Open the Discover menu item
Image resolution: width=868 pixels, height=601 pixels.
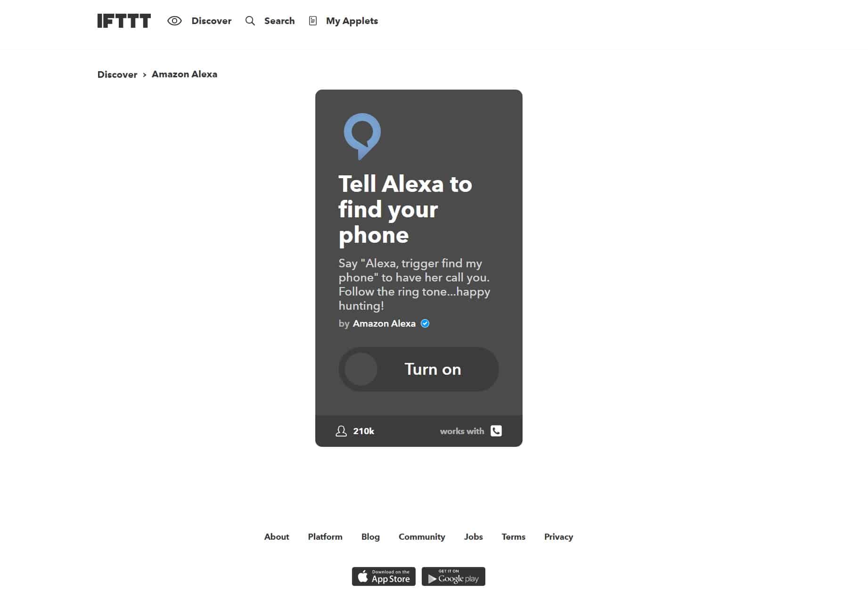211,21
